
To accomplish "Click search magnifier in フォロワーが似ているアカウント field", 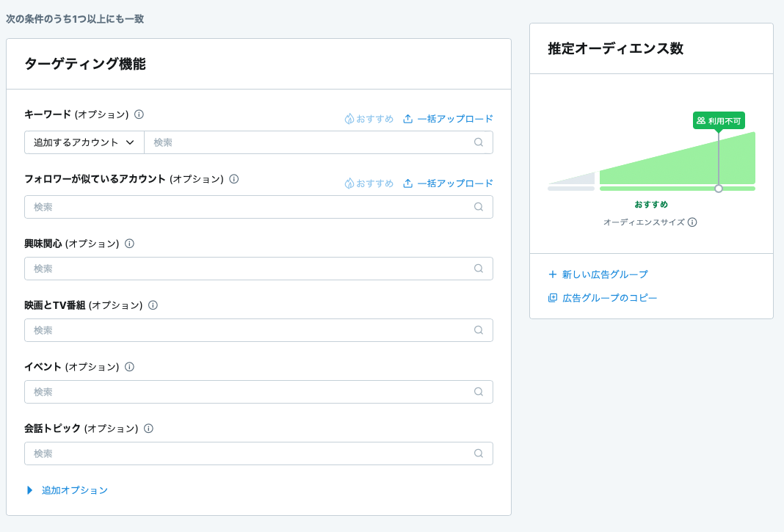I will (x=479, y=207).
